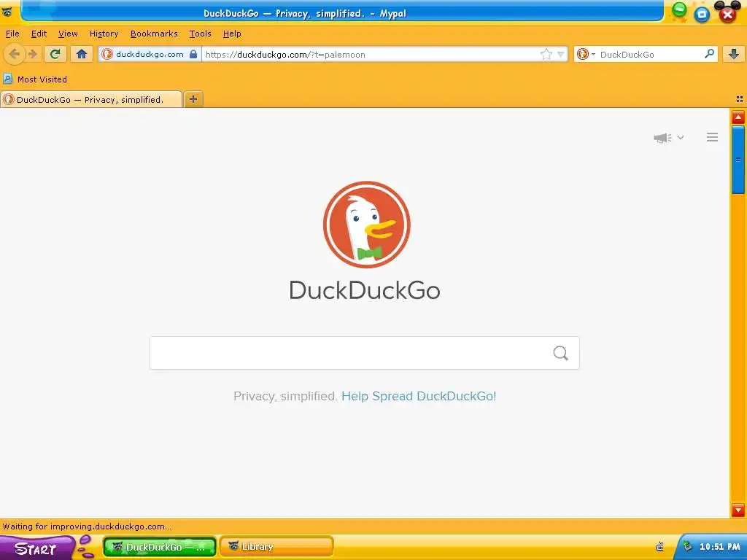Open the Tools menu

[x=200, y=34]
